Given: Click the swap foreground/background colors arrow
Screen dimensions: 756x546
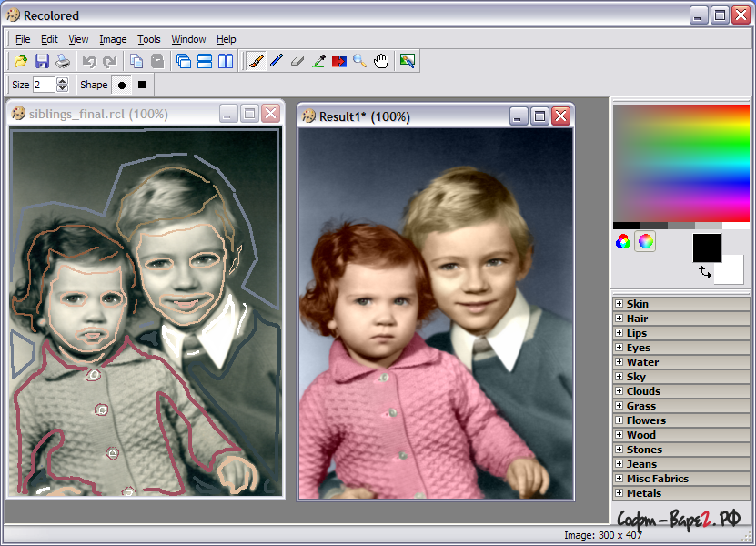Looking at the screenshot, I should point(705,272).
